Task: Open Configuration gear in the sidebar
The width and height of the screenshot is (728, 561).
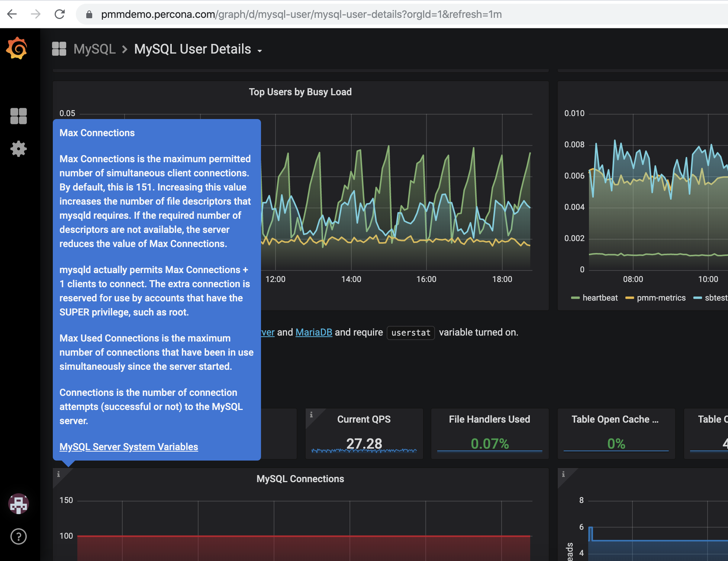Action: point(19,149)
